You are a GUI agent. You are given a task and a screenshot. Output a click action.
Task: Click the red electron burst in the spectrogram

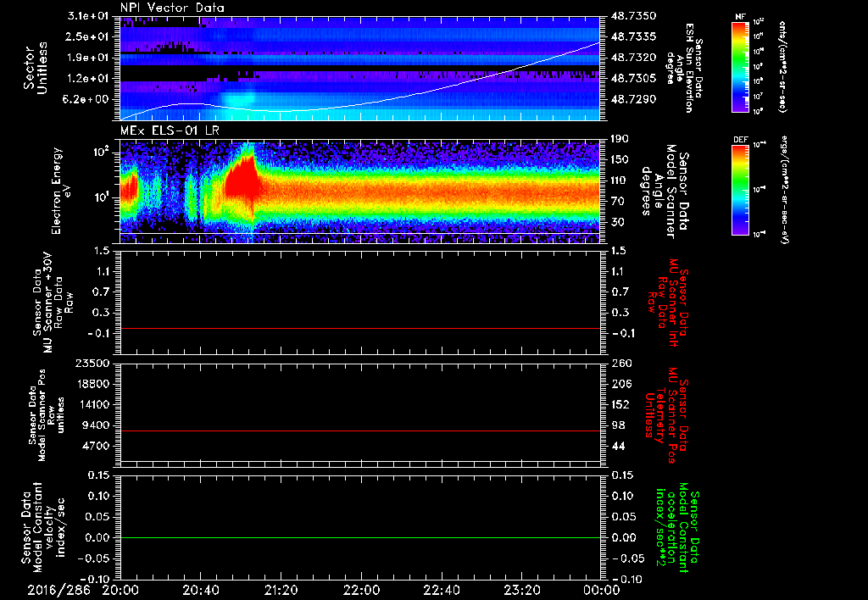point(242,180)
